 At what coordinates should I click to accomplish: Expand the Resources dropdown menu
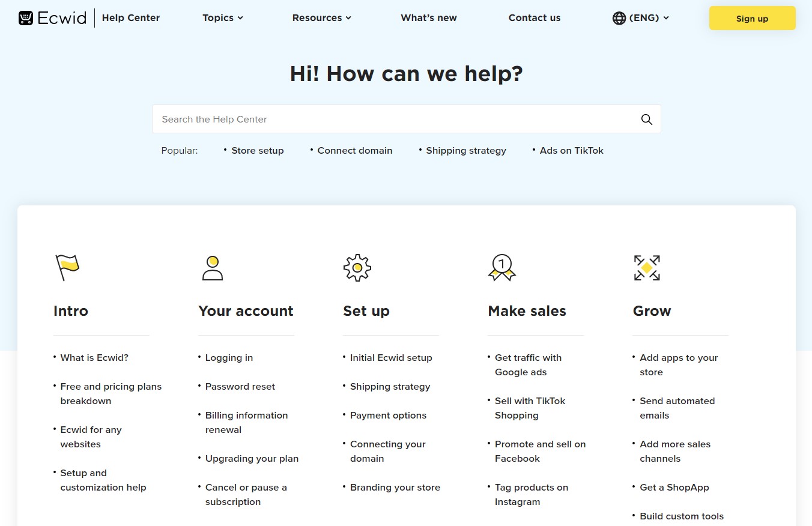pos(321,18)
